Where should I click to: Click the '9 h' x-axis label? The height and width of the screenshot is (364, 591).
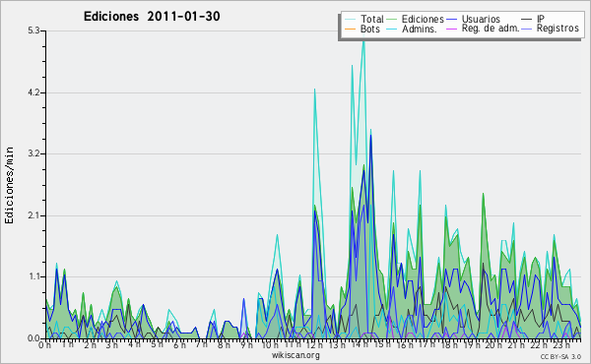[x=246, y=344]
